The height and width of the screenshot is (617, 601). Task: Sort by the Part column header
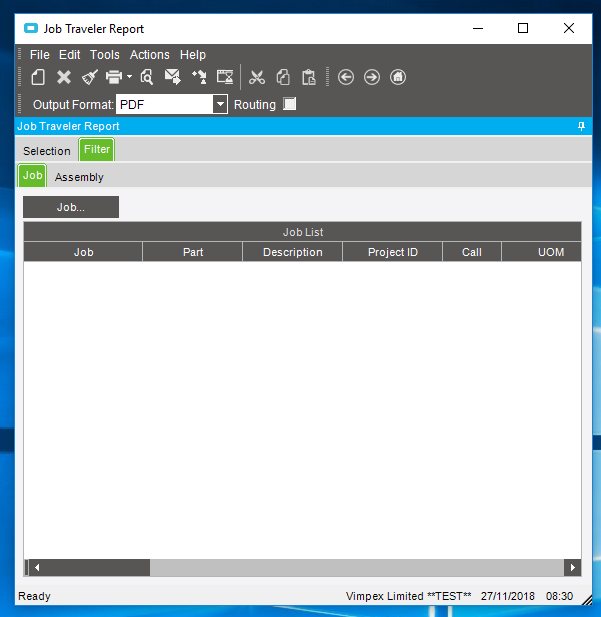(x=193, y=252)
